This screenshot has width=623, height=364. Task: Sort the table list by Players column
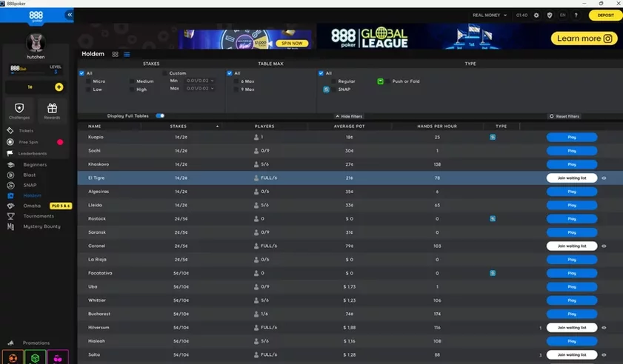(x=264, y=127)
